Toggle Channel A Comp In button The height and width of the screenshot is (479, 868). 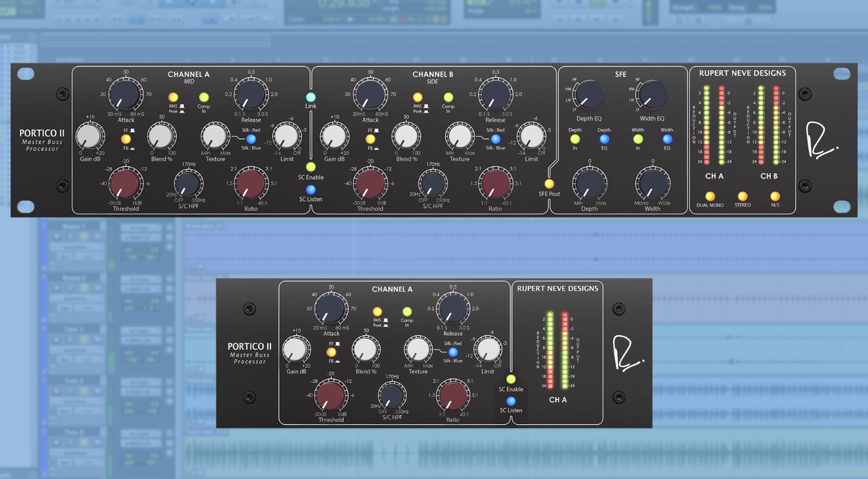pos(203,97)
